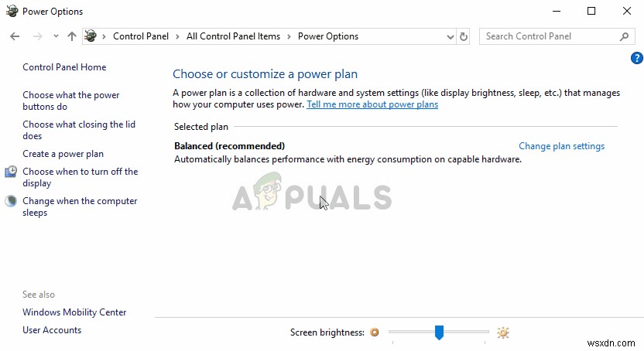Expand the address bar history dropdown
The width and height of the screenshot is (644, 351).
coord(450,36)
